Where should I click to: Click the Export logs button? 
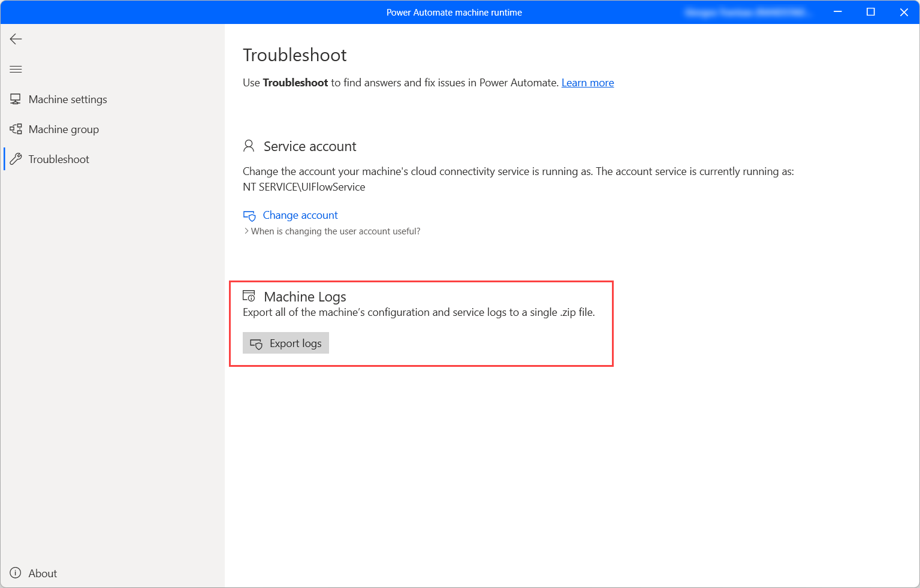tap(286, 343)
